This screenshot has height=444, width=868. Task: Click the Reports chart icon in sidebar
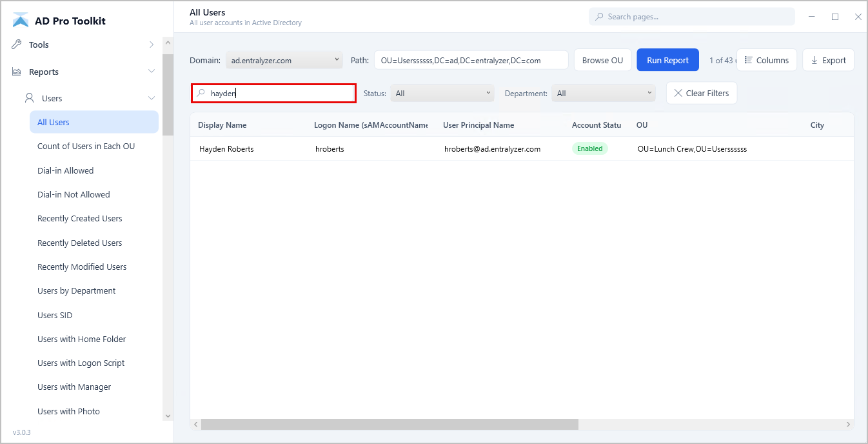click(17, 72)
